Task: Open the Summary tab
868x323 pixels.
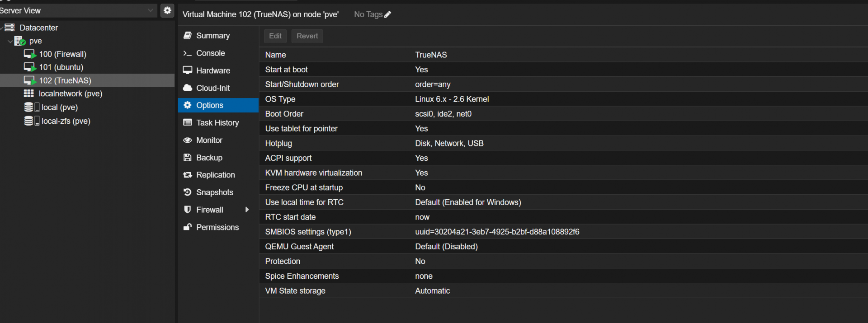Action: [218, 36]
